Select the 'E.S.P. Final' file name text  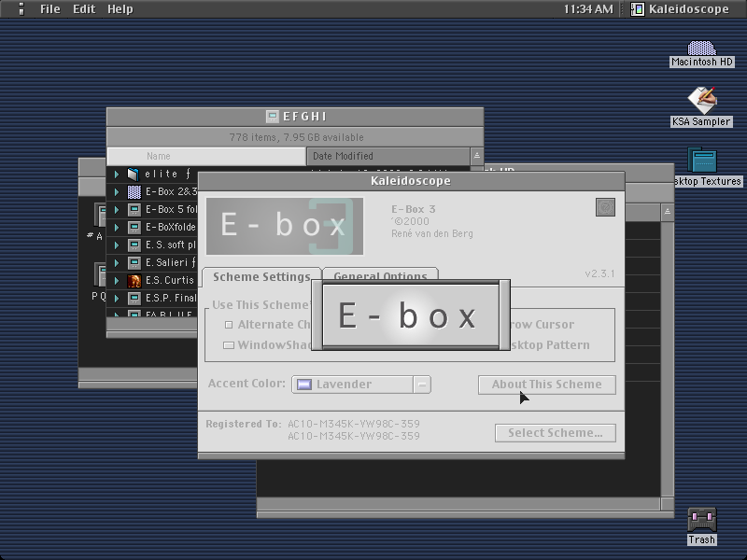[171, 298]
